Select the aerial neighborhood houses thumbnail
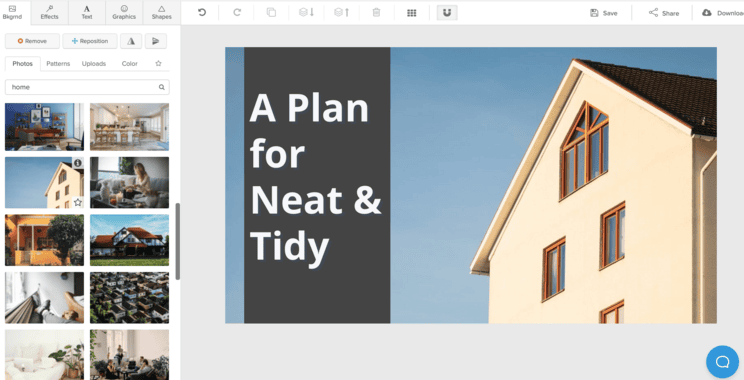 130,297
